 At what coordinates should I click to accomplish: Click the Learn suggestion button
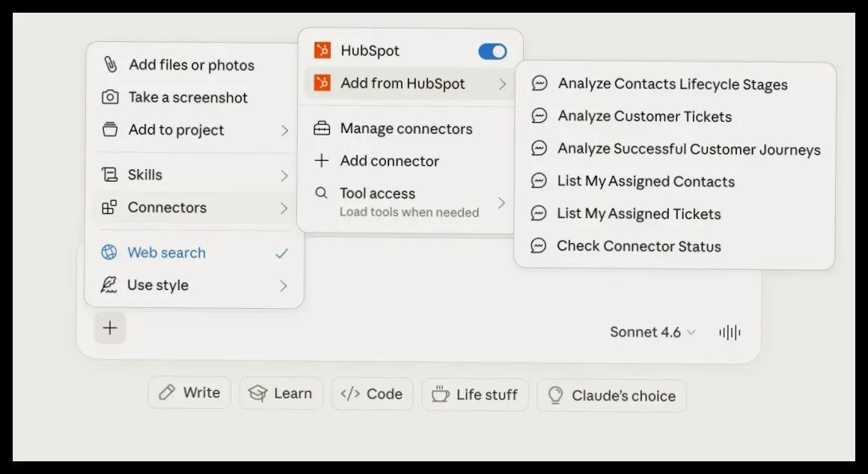(x=281, y=393)
